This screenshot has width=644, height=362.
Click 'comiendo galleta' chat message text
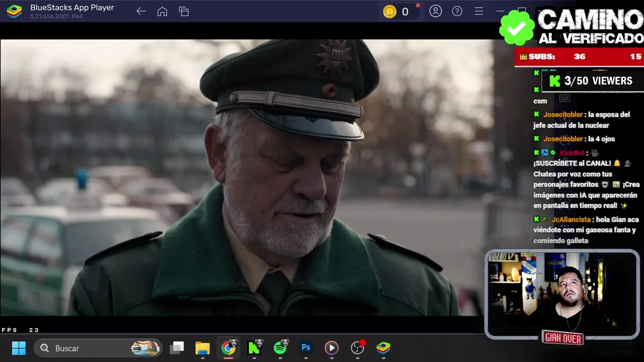coord(561,241)
